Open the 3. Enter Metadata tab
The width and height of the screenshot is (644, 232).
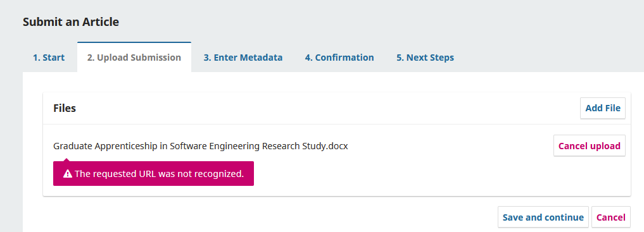243,58
